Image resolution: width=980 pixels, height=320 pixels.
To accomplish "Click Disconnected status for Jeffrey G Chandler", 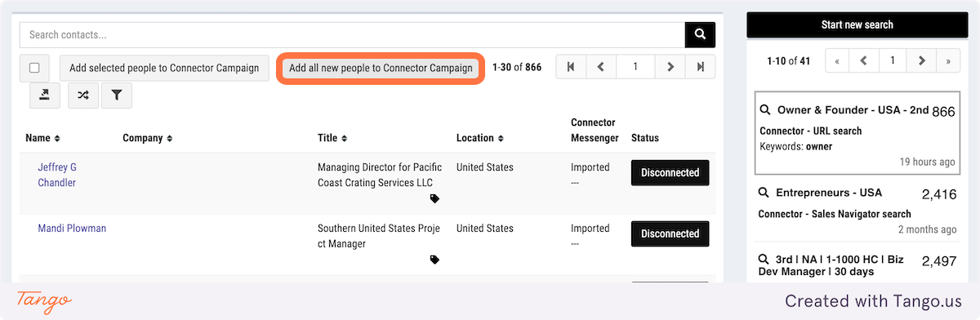I will [670, 173].
